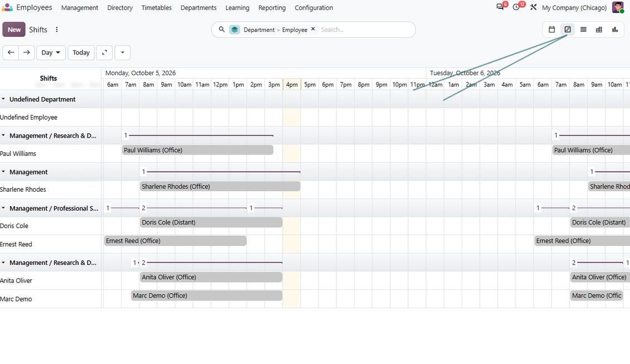Image resolution: width=630 pixels, height=364 pixels.
Task: Click the Monday, October 5, 2026 header
Action: coord(140,72)
